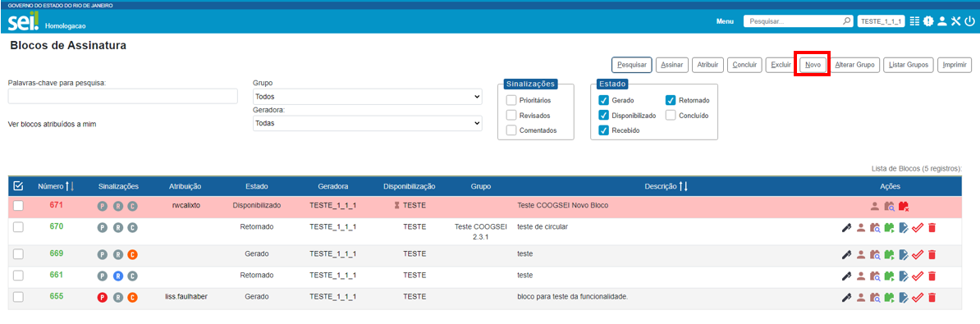This screenshot has width=980, height=324.
Task: Click the power logout icon in header
Action: coord(969,21)
